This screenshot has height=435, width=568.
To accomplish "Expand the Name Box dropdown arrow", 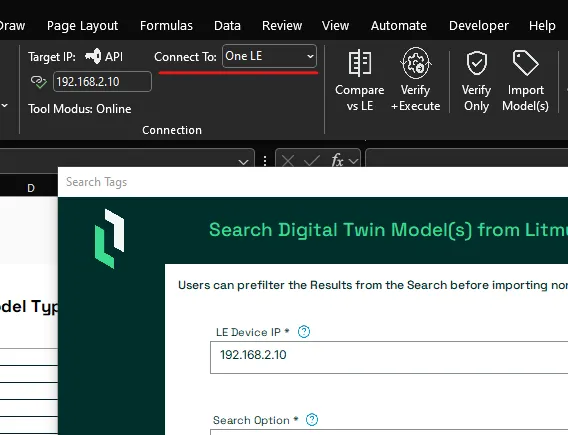I will 243,162.
